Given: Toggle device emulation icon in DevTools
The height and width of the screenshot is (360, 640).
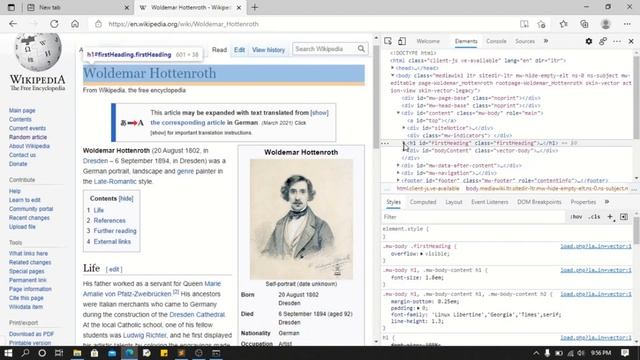Looking at the screenshot, I should tap(402, 41).
